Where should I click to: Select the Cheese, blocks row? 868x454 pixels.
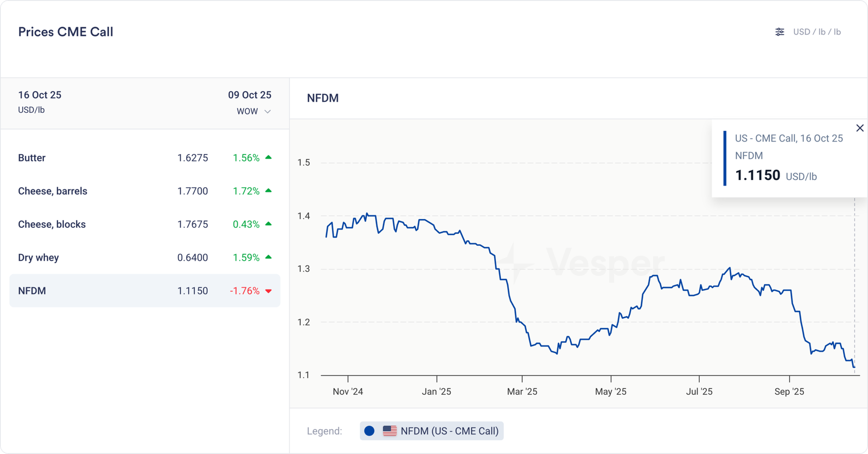(144, 224)
